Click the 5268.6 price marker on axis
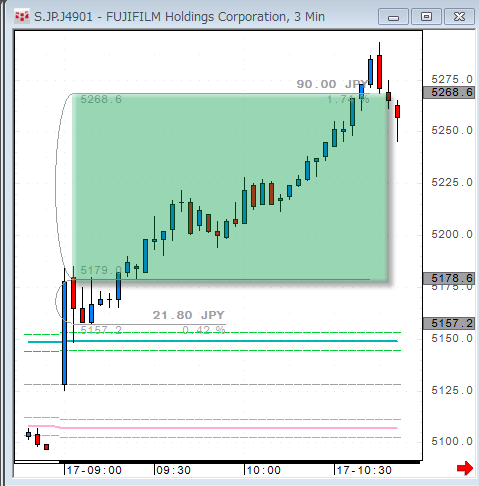Image resolution: width=479 pixels, height=486 pixels. click(x=449, y=92)
